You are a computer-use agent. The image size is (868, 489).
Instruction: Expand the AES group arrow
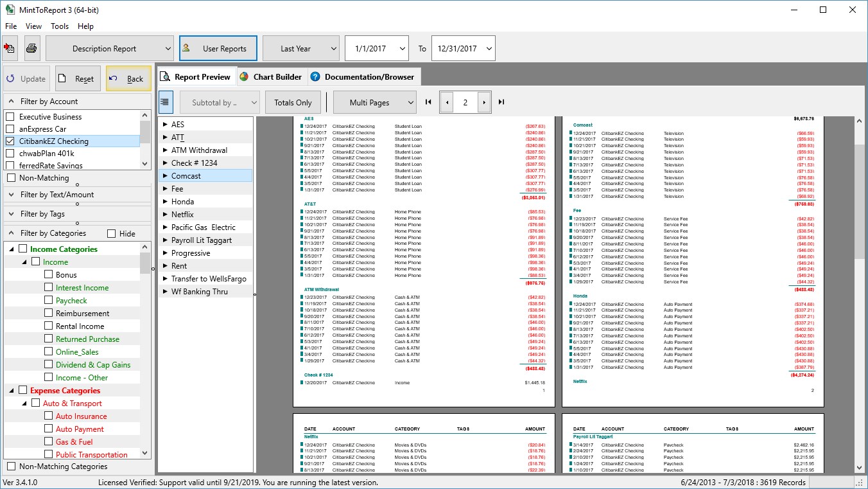point(165,124)
